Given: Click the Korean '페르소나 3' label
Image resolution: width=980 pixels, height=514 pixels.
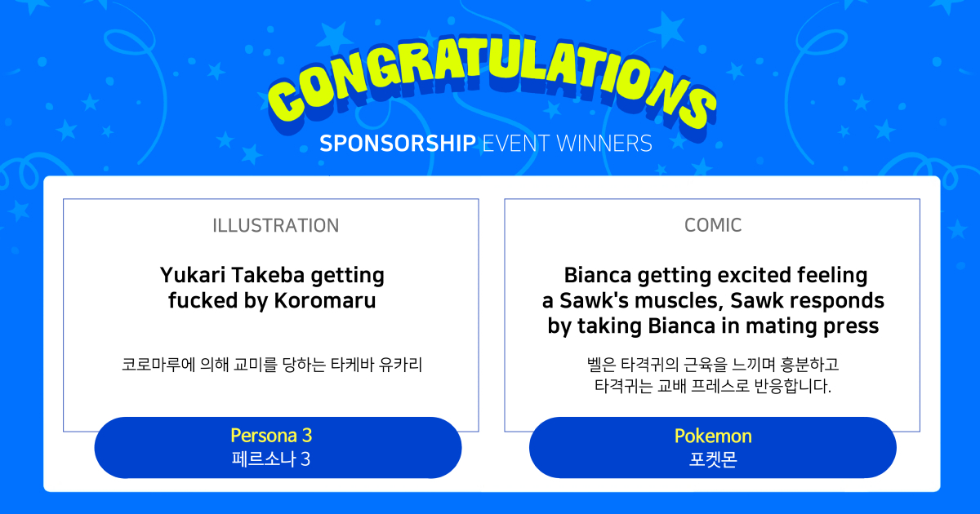Looking at the screenshot, I should [271, 459].
